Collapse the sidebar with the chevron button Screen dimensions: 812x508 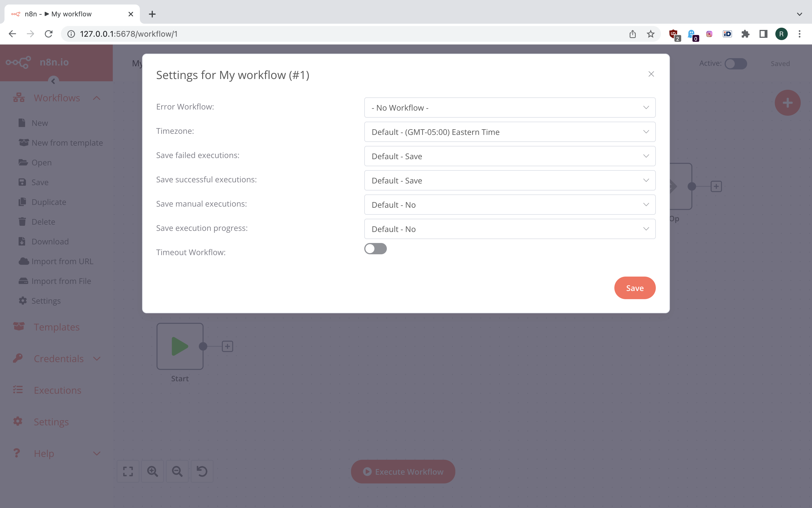click(x=53, y=81)
